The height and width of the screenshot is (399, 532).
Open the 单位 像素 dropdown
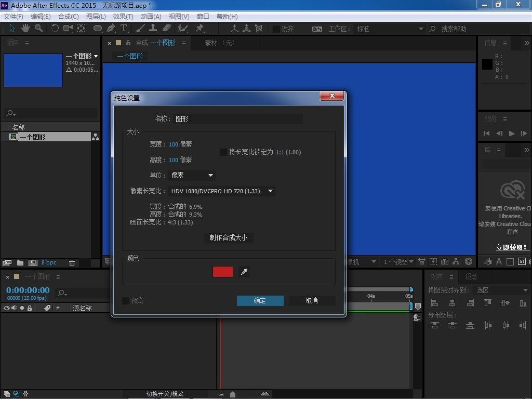tap(192, 176)
